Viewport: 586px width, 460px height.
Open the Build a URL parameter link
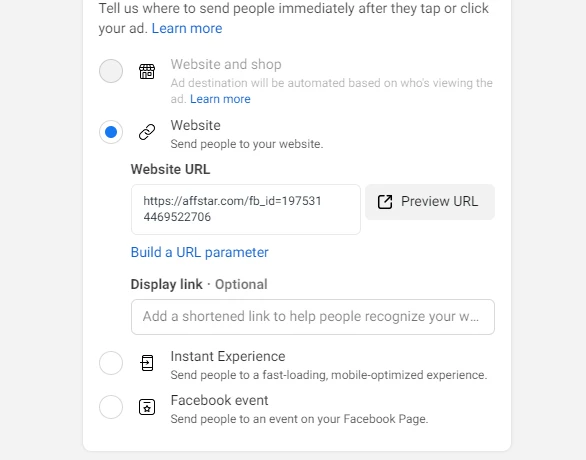200,253
